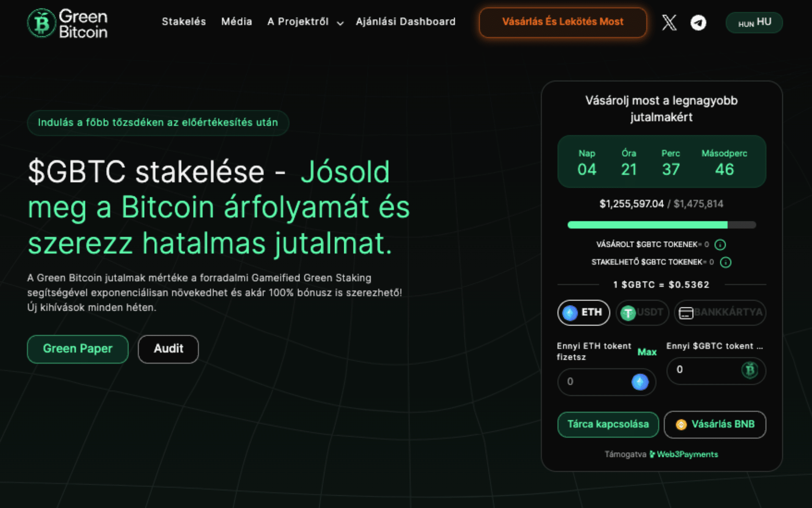Expand the Ennyi $GBTC tokent label
This screenshot has width=812, height=508.
pyautogui.click(x=717, y=346)
